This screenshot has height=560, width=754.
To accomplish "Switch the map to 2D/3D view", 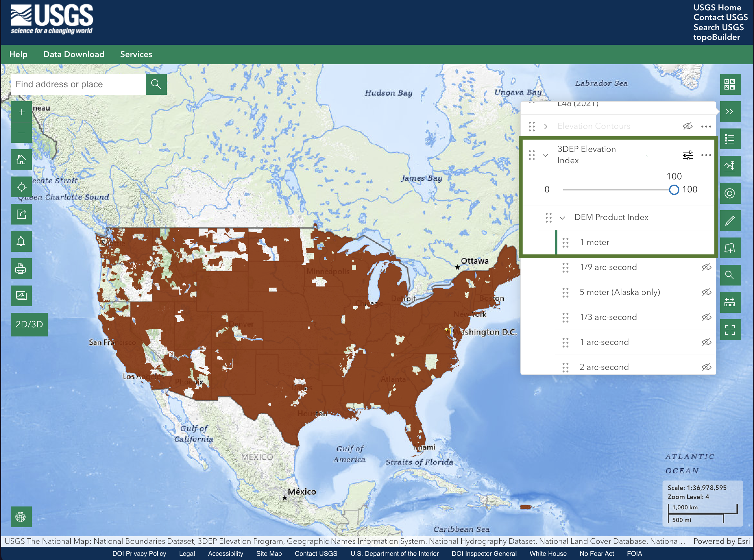I will coord(29,324).
